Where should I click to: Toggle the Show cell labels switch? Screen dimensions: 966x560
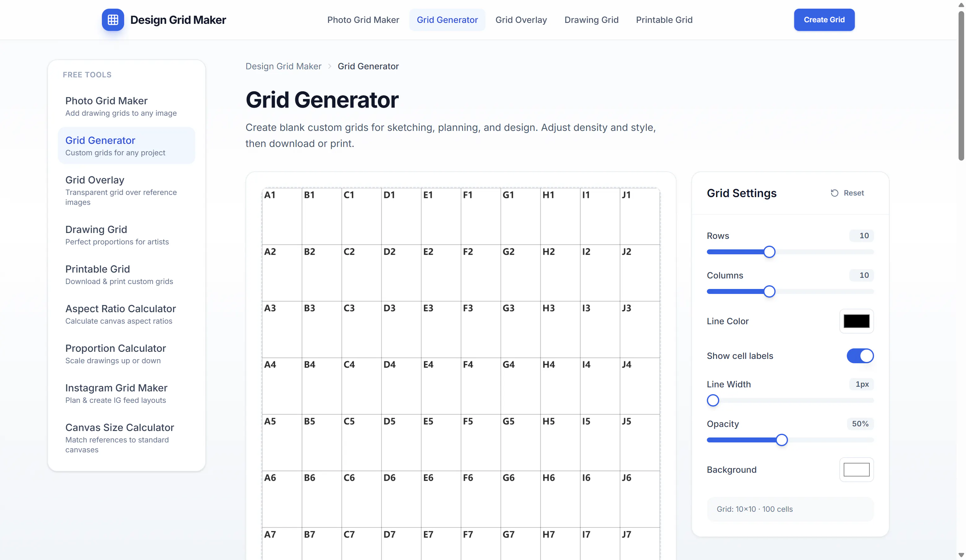coord(860,356)
